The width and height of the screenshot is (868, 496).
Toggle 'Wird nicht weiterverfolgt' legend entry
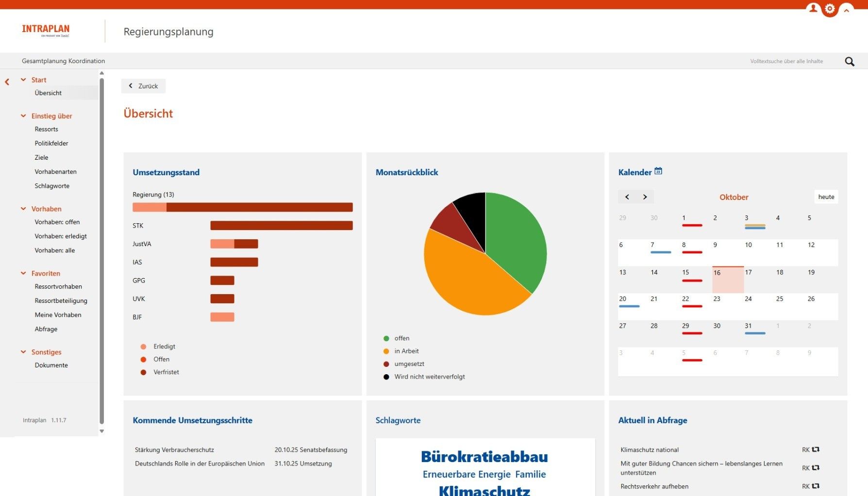click(x=429, y=377)
